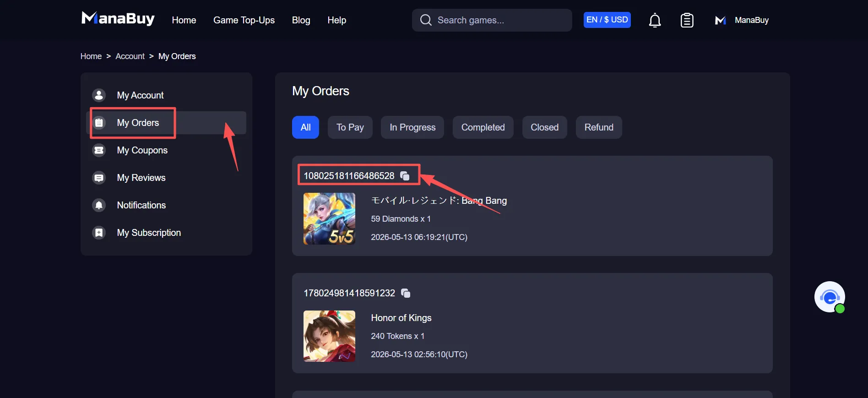Click the '59 Diamonds x 1' item text
This screenshot has width=868, height=398.
coord(401,219)
